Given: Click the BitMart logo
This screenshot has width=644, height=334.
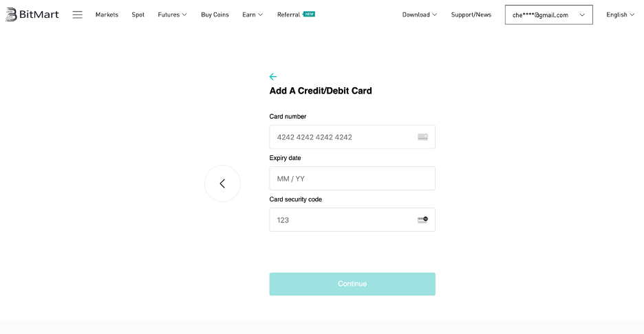Looking at the screenshot, I should (32, 14).
